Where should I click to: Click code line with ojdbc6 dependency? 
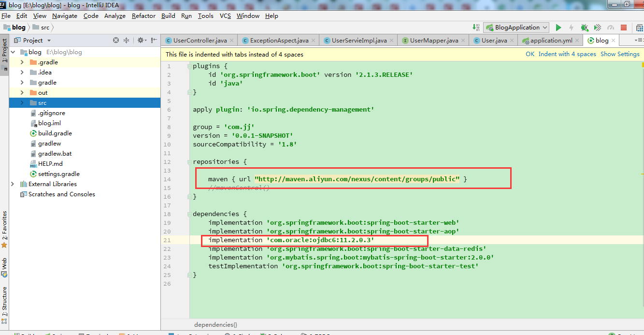tap(291, 240)
